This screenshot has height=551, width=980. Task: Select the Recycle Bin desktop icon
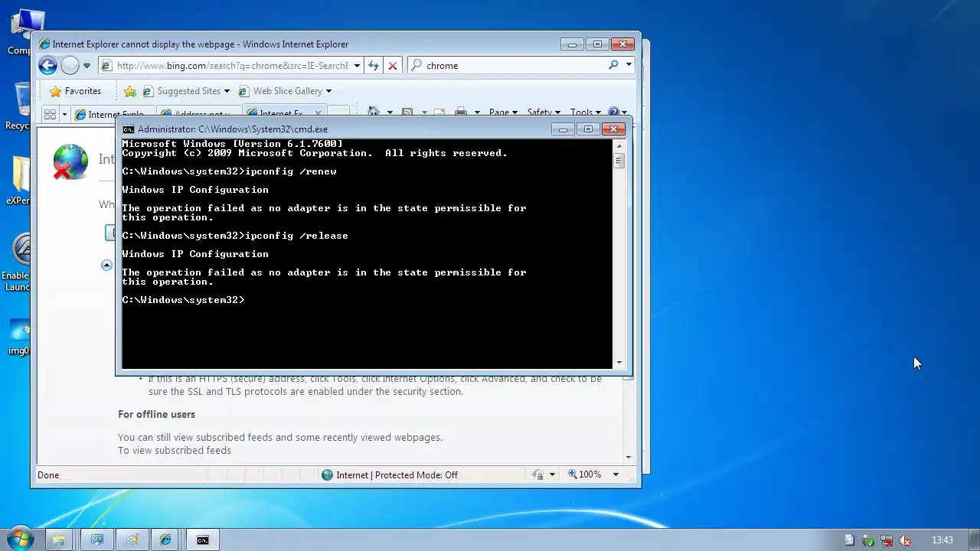tap(18, 106)
